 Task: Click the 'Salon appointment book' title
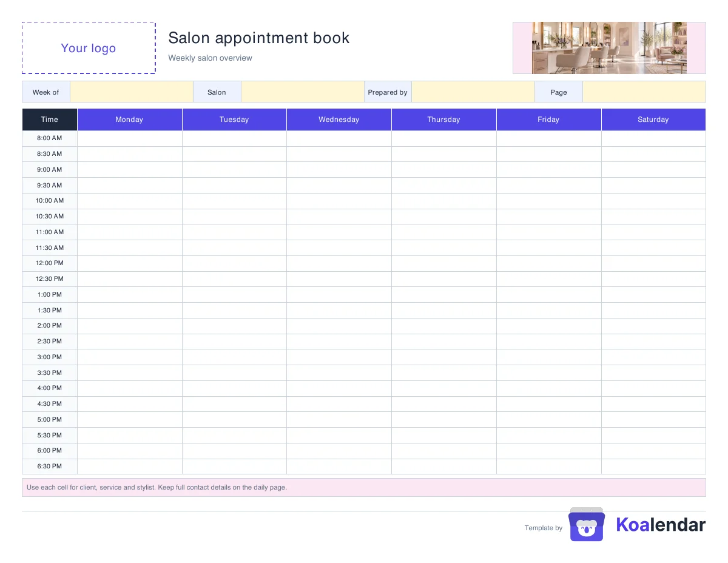tap(259, 38)
